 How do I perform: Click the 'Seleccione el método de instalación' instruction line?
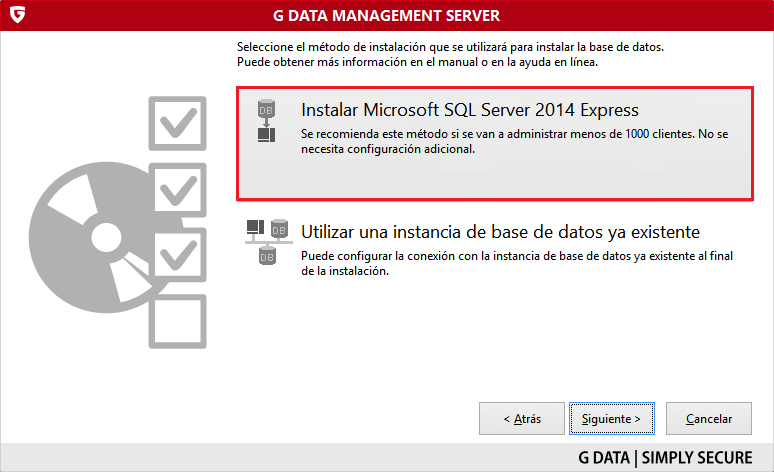tap(450, 48)
